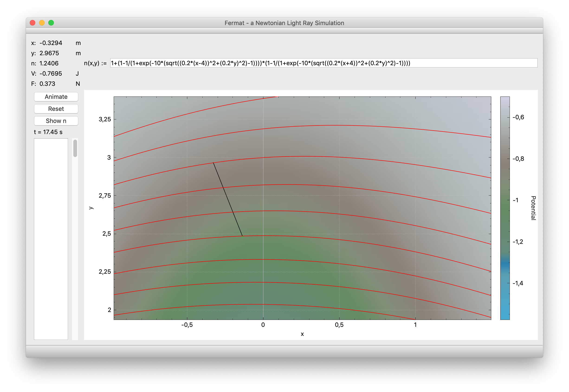
Task: Click the refractive index value 1.2406
Action: pos(49,63)
